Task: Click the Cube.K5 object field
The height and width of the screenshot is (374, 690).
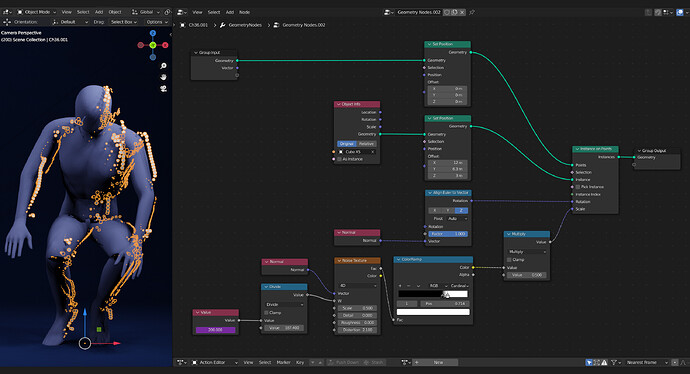Action: coord(357,152)
